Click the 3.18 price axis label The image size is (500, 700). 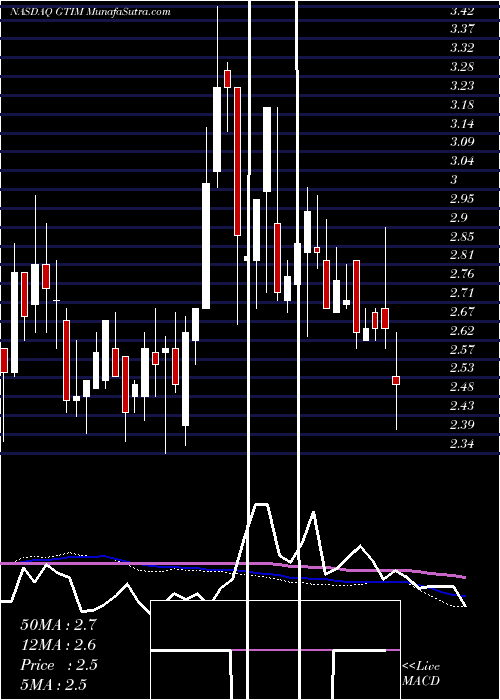pos(462,105)
